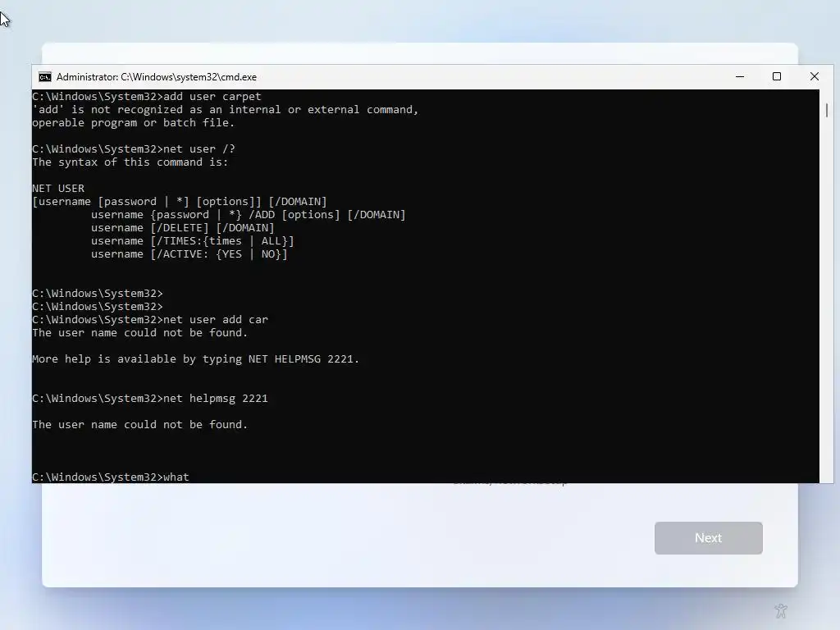
Task: Close the command prompt window
Action: click(x=815, y=76)
